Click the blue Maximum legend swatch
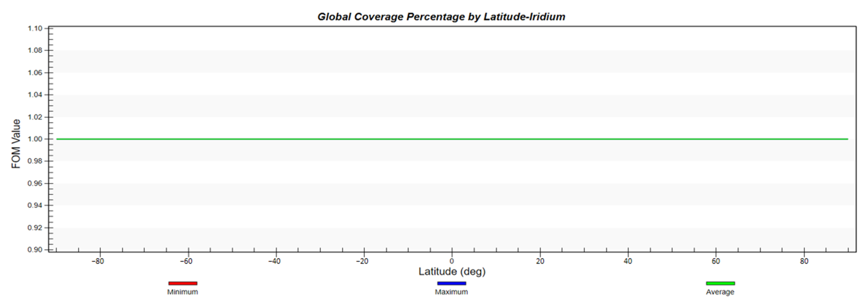Screen dimensions: 868x305 click(452, 284)
